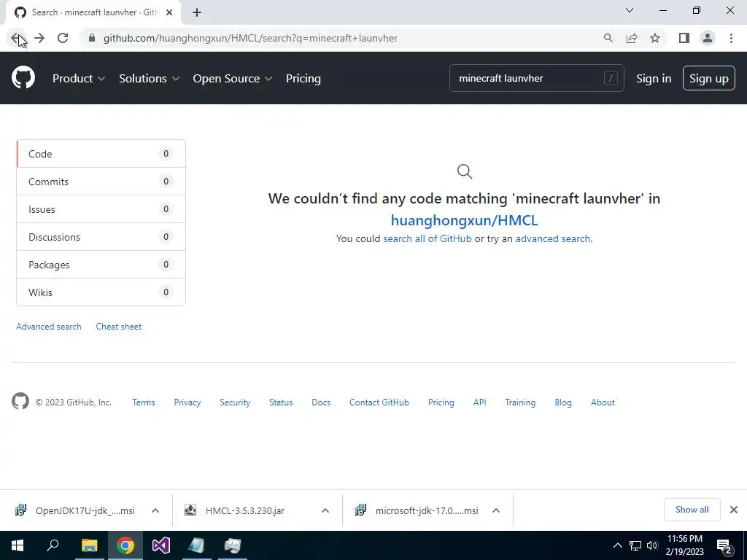Expand the Solutions menu
The image size is (747, 560).
pos(149,79)
